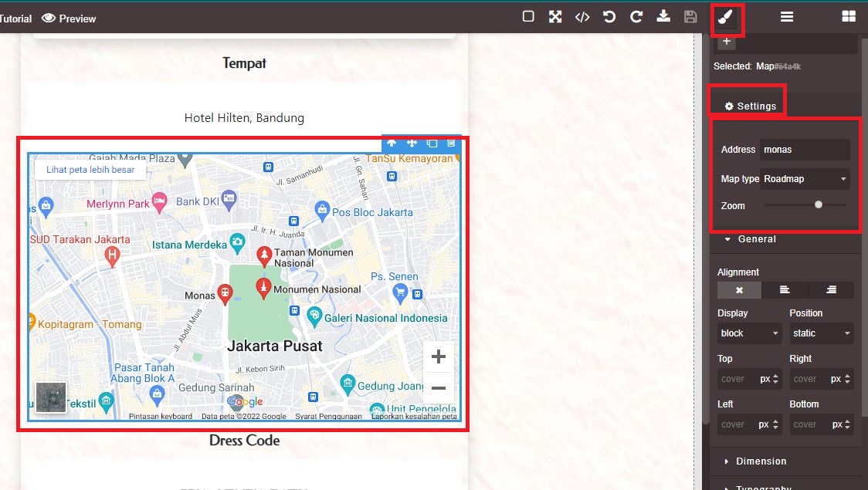Delete the selected map with trash icon

(451, 143)
